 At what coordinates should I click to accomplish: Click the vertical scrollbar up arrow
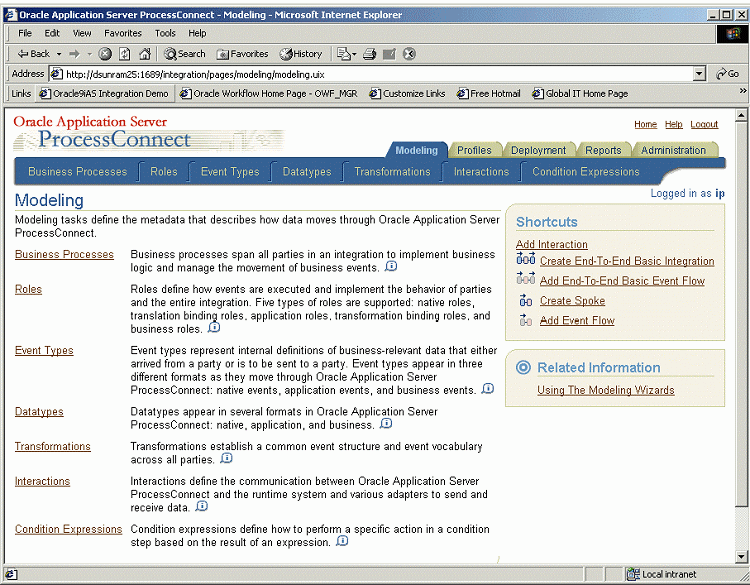tap(741, 115)
